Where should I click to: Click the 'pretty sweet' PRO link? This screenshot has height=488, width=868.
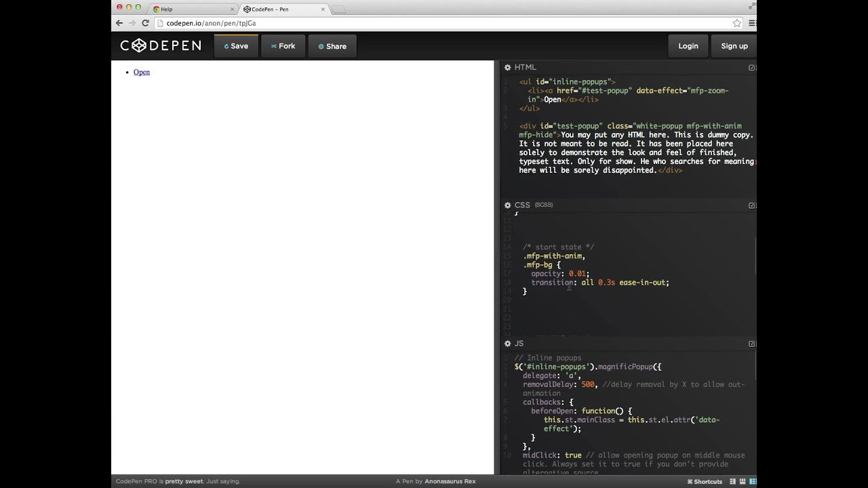184,481
